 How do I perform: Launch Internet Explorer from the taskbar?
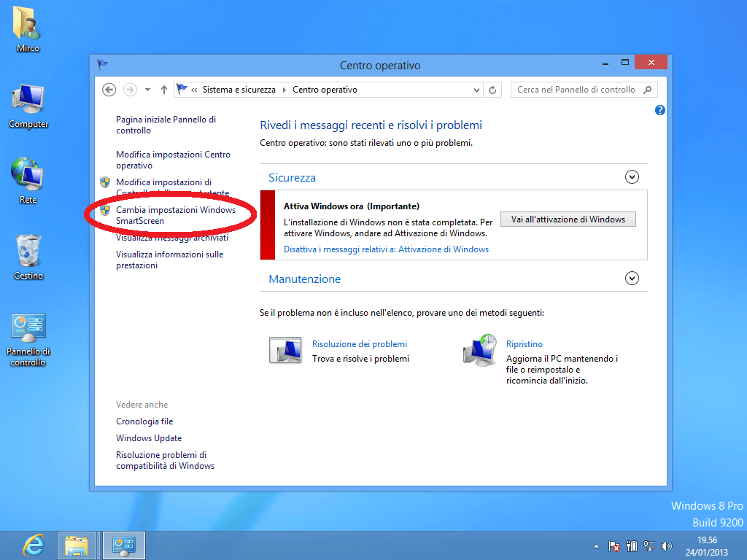point(34,545)
